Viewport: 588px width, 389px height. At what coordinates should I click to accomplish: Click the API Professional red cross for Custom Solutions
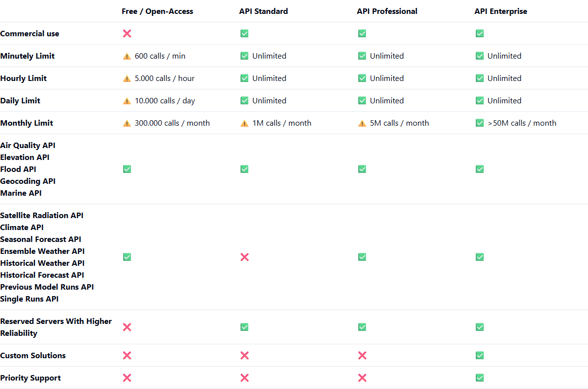point(362,355)
